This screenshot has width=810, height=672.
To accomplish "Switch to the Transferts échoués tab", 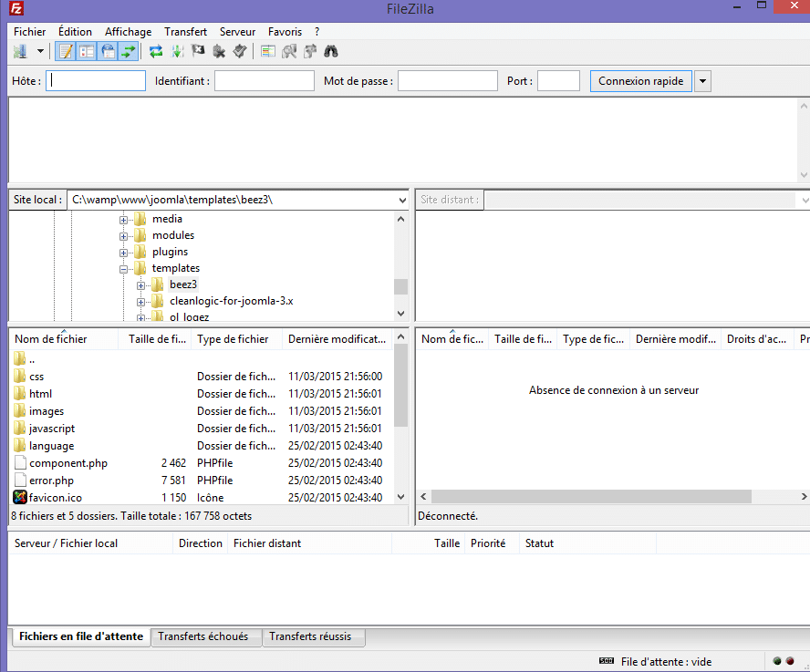I will [202, 636].
